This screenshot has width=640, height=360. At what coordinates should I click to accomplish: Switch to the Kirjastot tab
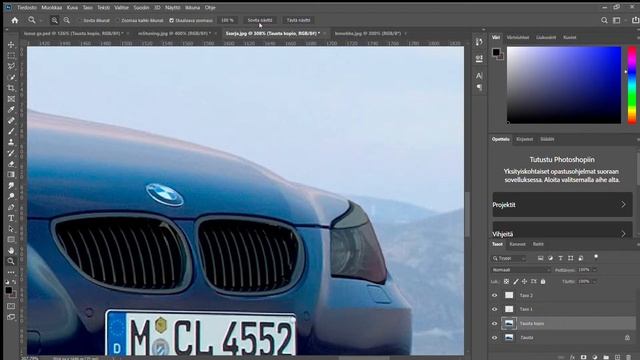pyautogui.click(x=524, y=139)
